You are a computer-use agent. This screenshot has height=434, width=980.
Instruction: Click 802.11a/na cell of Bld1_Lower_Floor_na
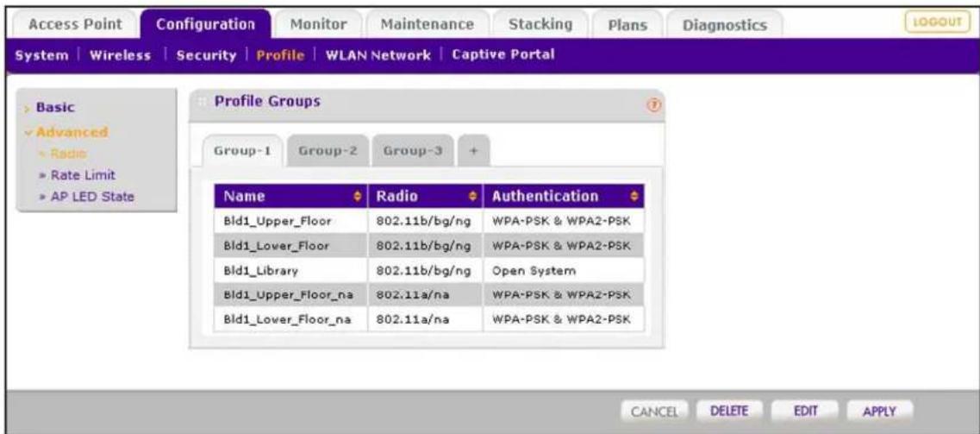tap(425, 319)
